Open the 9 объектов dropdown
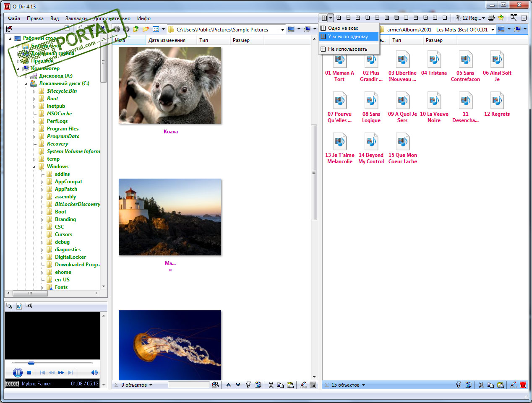Viewport: 532px width, 403px height. tap(151, 385)
